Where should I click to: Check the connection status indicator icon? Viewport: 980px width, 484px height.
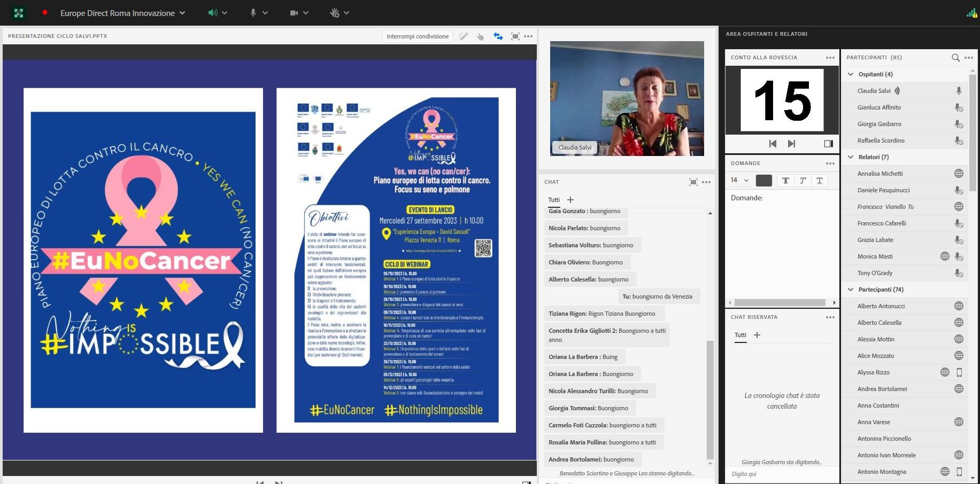pyautogui.click(x=971, y=13)
